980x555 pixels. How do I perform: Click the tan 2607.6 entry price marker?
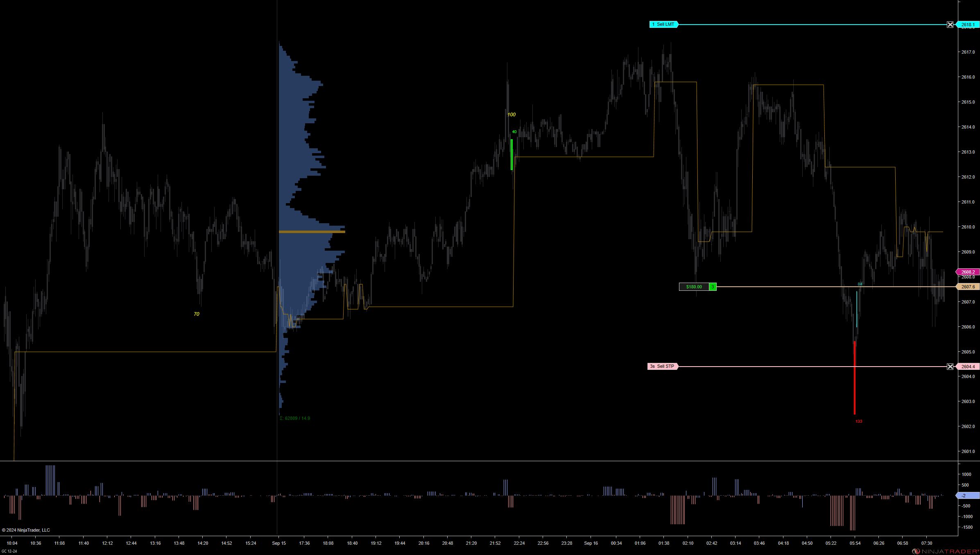(968, 287)
